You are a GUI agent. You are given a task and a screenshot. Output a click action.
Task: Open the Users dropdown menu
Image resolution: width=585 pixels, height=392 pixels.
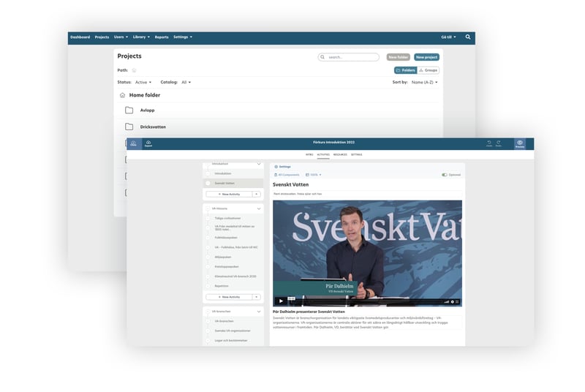121,37
